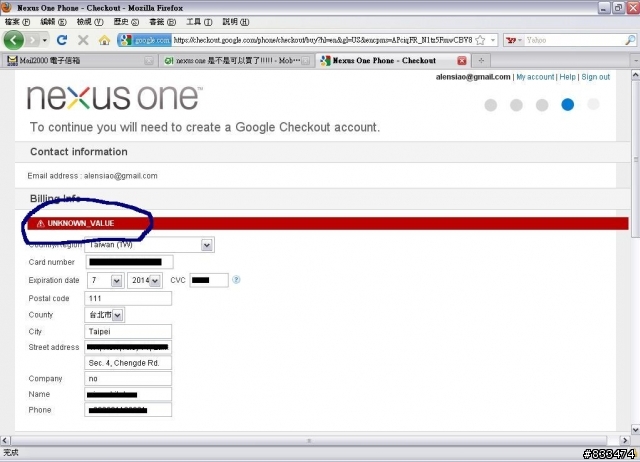Open the 歷史 (S) History menu
640x462 pixels.
pyautogui.click(x=126, y=22)
